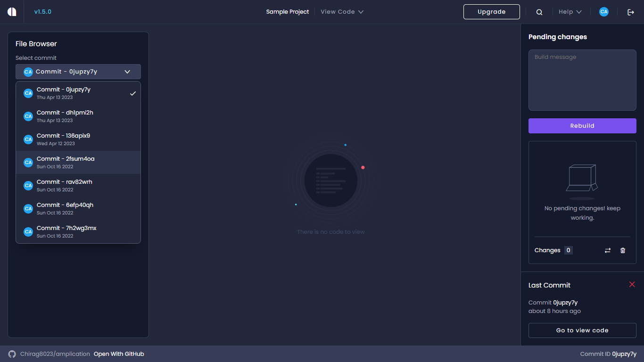The image size is (644, 362).
Task: Click the GitHub icon in status bar
Action: (11, 354)
